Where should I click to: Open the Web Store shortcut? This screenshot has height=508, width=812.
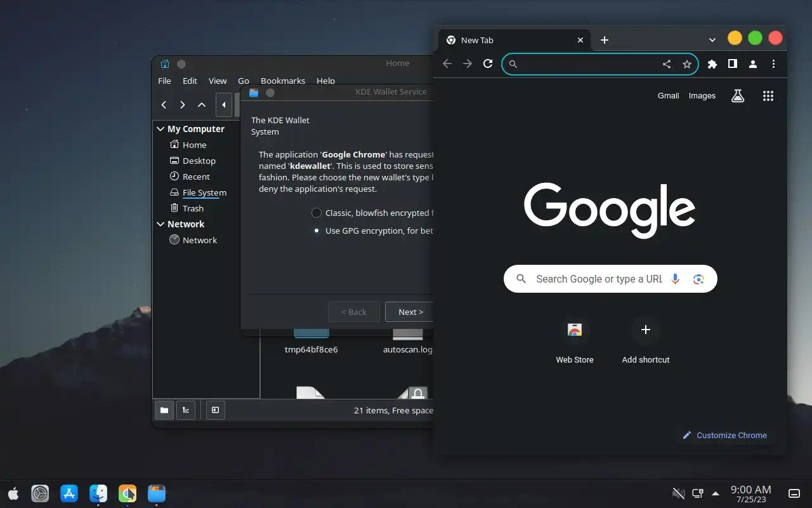click(x=575, y=342)
